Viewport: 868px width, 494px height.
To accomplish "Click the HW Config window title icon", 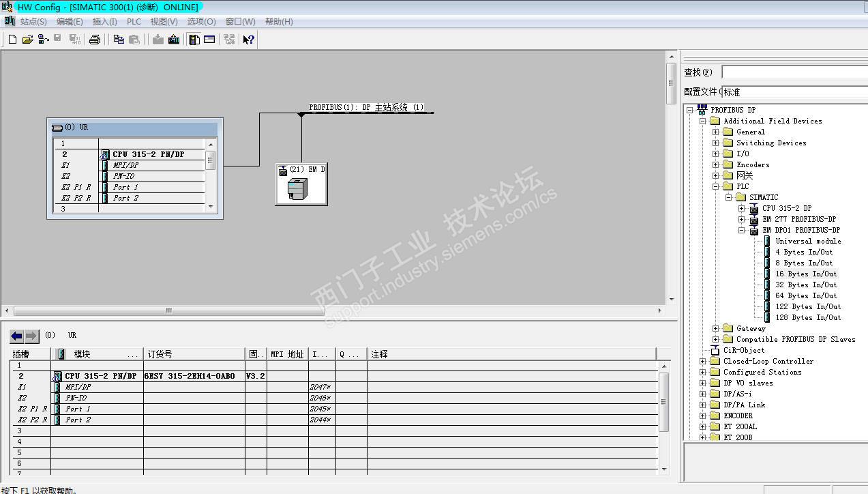I will click(7, 7).
